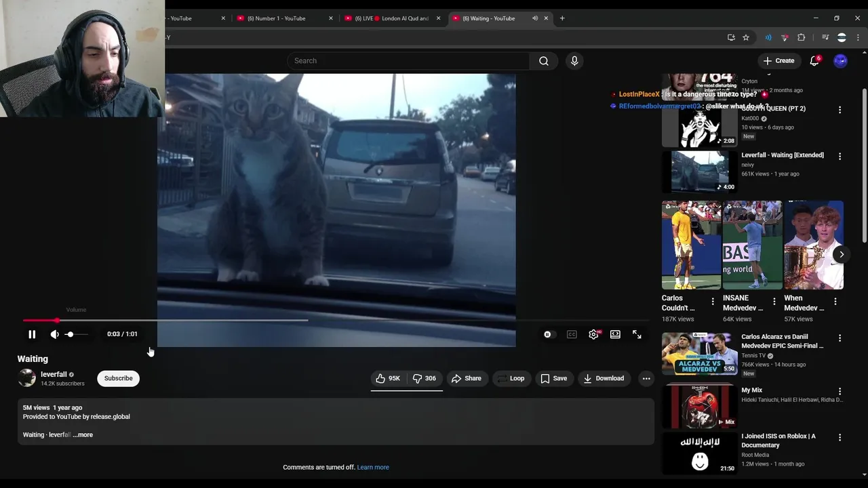Switch to the Number 1 - YouTube tab

[276, 18]
